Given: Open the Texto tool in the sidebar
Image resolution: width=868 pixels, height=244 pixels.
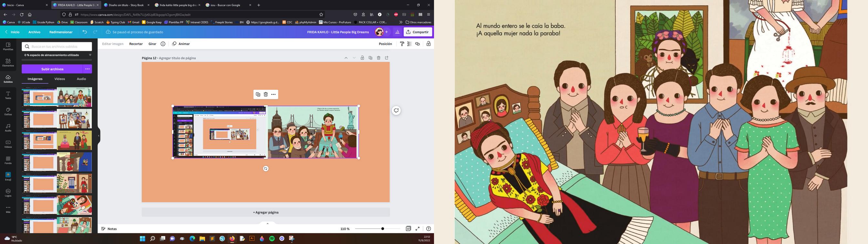Looking at the screenshot, I should pos(8,96).
